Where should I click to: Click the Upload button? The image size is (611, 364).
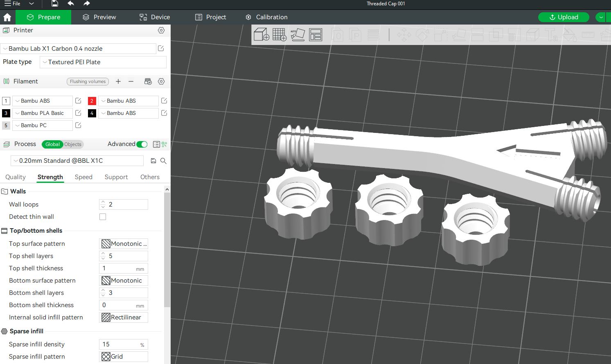click(564, 17)
